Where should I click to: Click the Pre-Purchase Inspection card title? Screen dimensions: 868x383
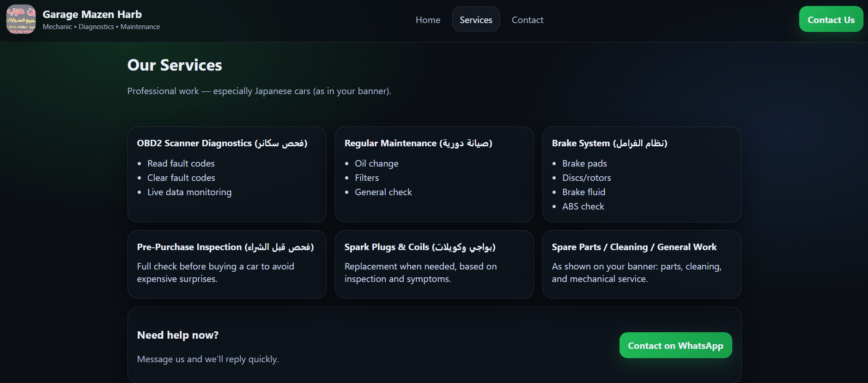[225, 247]
